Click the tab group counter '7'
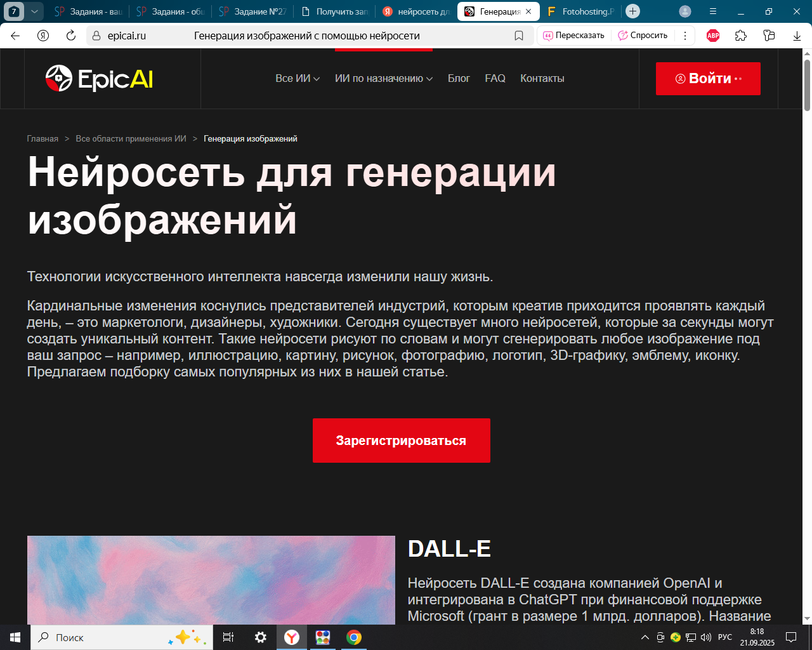 pyautogui.click(x=14, y=11)
